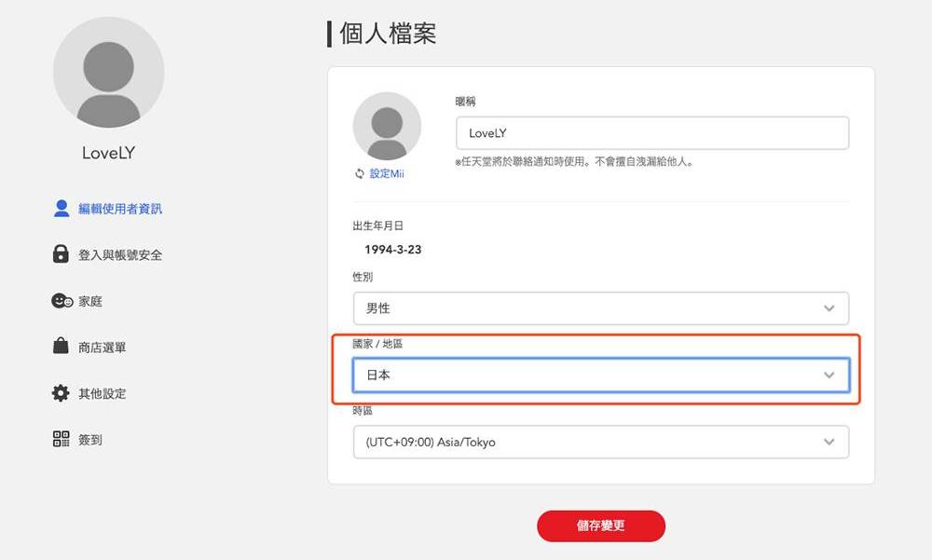This screenshot has height=560, width=932.
Task: Expand the 時區 dropdown showing Asia/Tokyo
Action: click(601, 442)
